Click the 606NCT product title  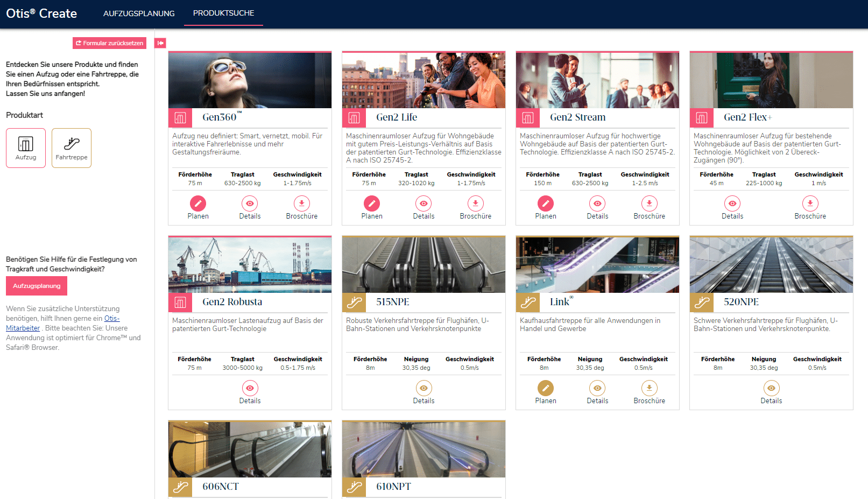pyautogui.click(x=221, y=487)
